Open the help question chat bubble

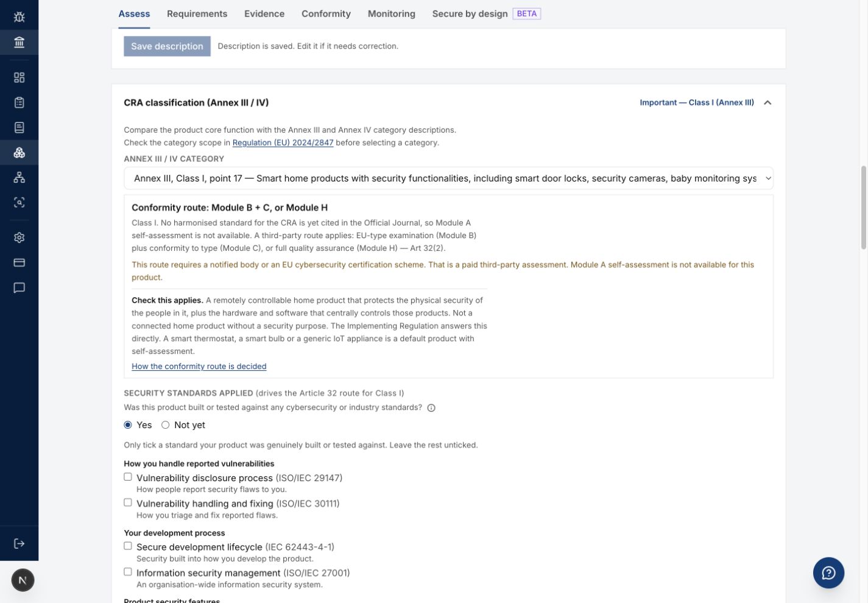(x=828, y=573)
